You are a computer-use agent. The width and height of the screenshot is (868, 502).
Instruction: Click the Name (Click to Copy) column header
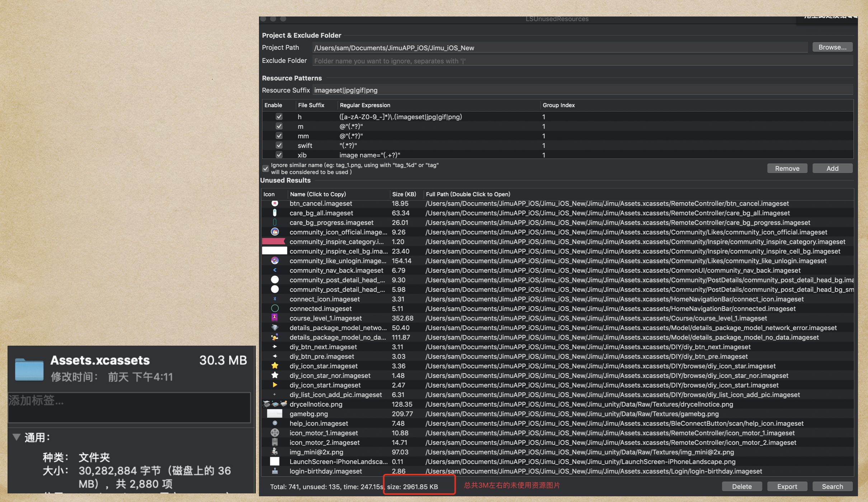(x=318, y=194)
